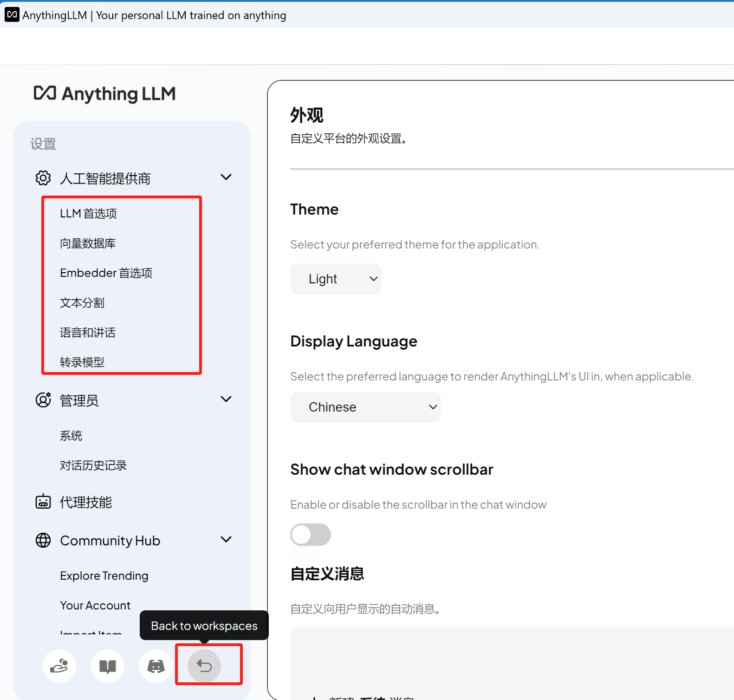This screenshot has height=700, width=734.
Task: Collapse the Community Hub section chevron
Action: [x=226, y=539]
